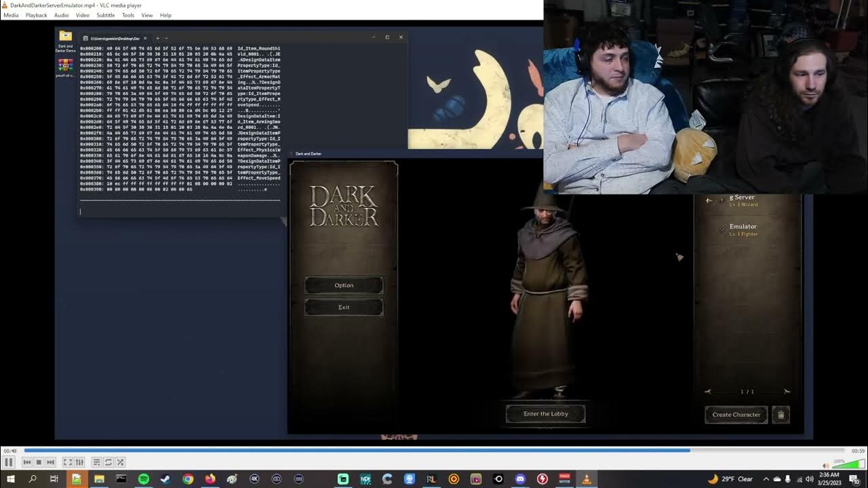Open the OneDrive cloud tray icon
The height and width of the screenshot is (488, 868).
(777, 479)
